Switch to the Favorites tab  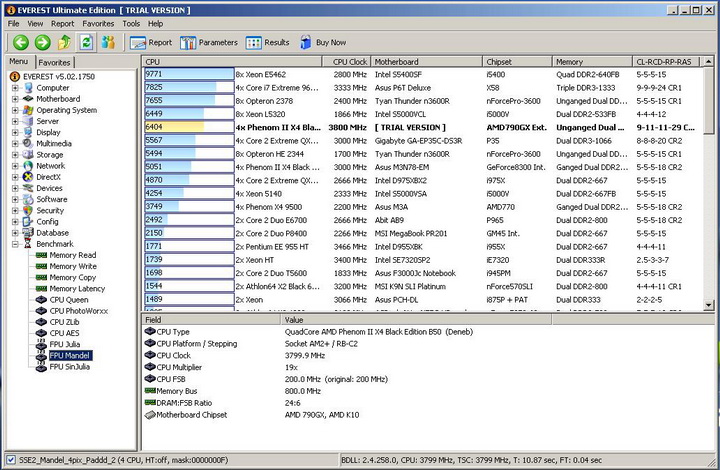tap(54, 62)
